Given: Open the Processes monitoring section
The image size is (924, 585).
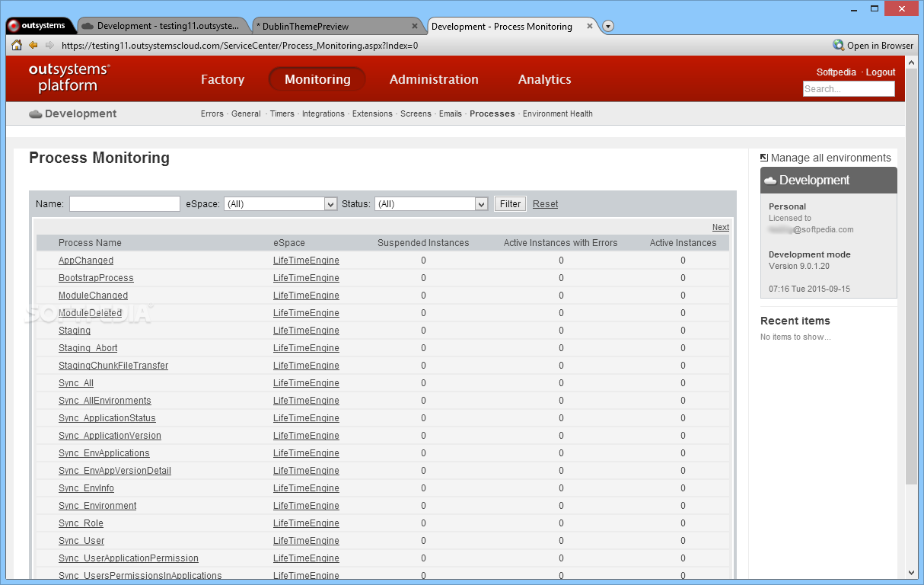Looking at the screenshot, I should click(x=492, y=113).
